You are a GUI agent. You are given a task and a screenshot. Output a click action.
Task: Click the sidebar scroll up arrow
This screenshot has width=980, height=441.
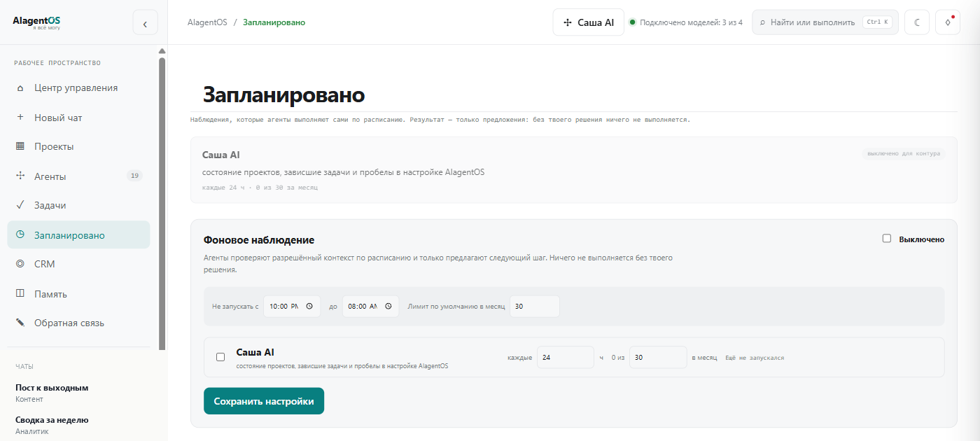(162, 51)
